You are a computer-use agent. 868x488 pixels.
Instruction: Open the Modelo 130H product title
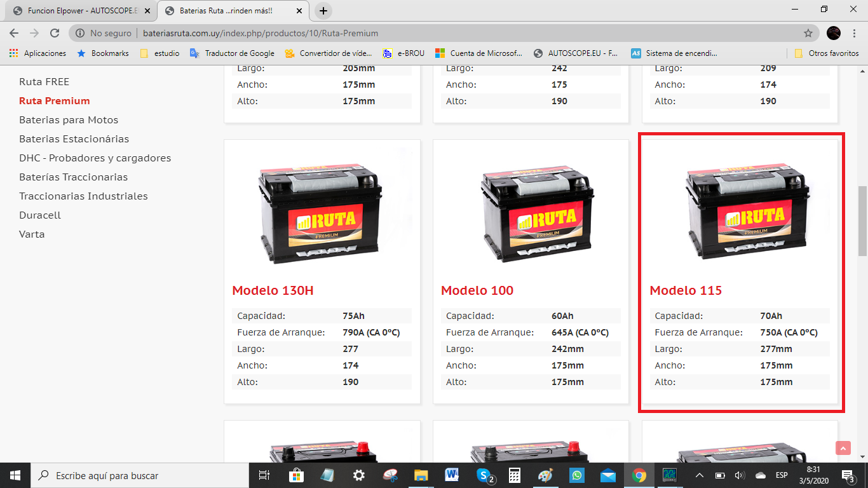click(x=273, y=290)
